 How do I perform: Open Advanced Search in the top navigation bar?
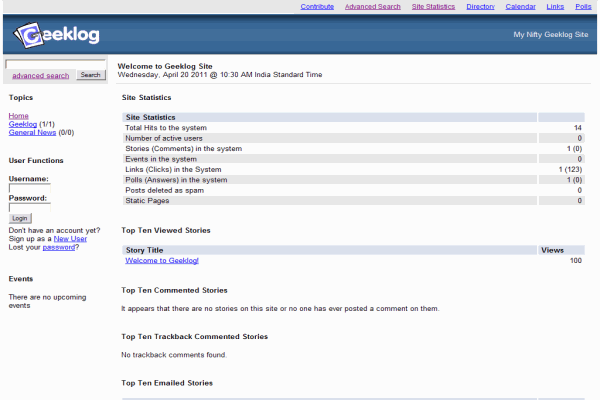click(x=372, y=6)
